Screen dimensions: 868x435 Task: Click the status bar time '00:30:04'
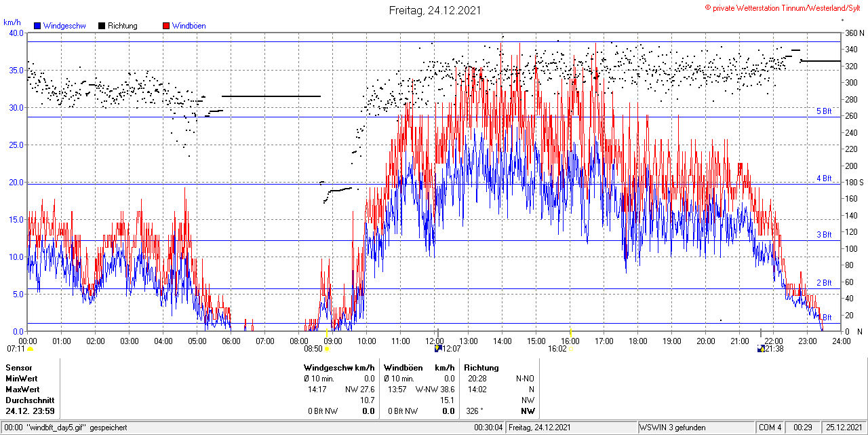tap(488, 428)
